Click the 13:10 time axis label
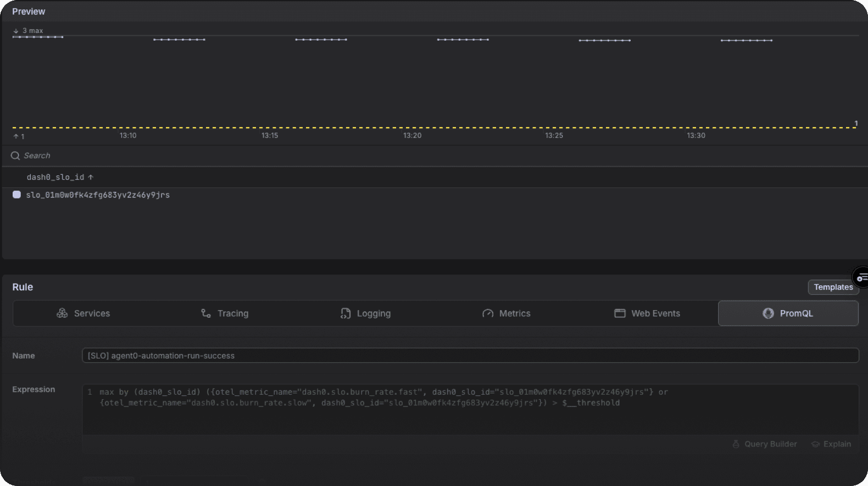 coord(128,135)
